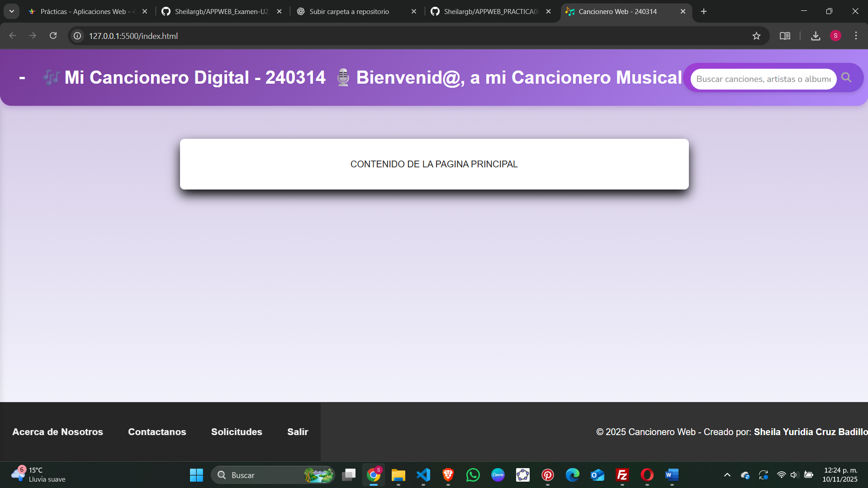
Task: Open Visual Studio Code from taskbar
Action: (x=423, y=475)
